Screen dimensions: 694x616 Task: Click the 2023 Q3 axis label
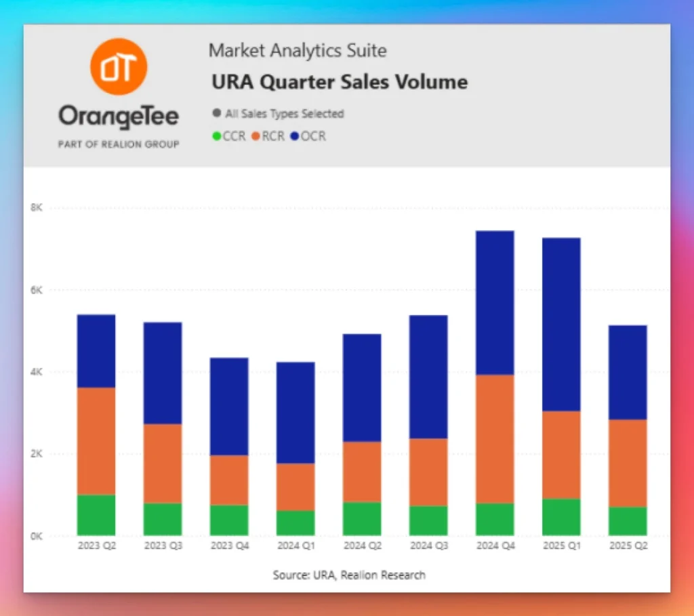(x=163, y=545)
